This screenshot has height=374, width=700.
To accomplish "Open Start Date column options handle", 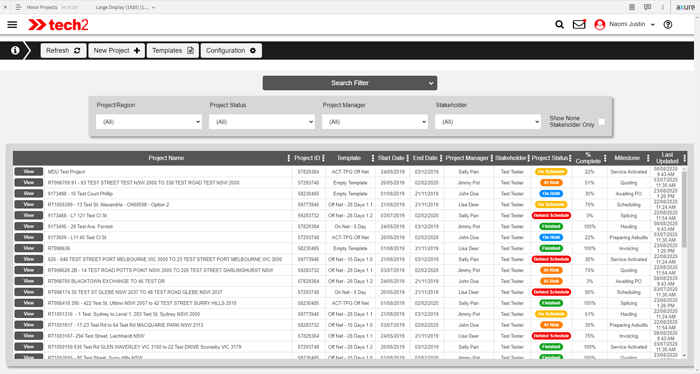I will pos(408,158).
